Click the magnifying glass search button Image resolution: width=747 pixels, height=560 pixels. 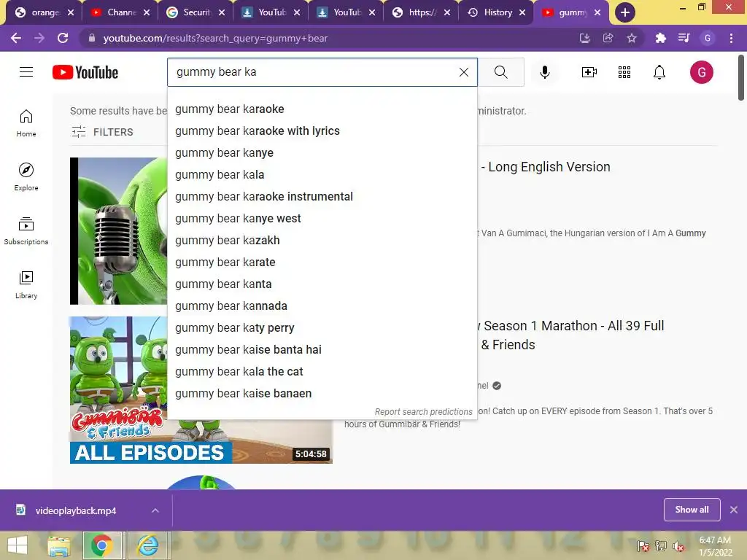click(x=500, y=72)
